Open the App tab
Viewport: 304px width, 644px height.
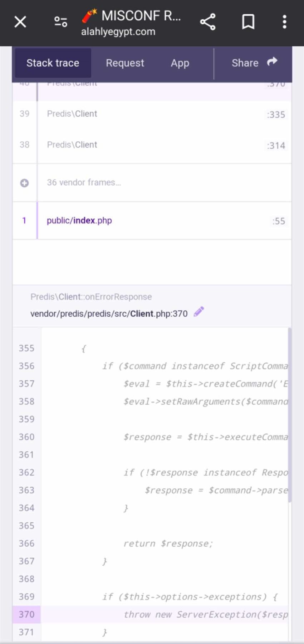click(180, 63)
